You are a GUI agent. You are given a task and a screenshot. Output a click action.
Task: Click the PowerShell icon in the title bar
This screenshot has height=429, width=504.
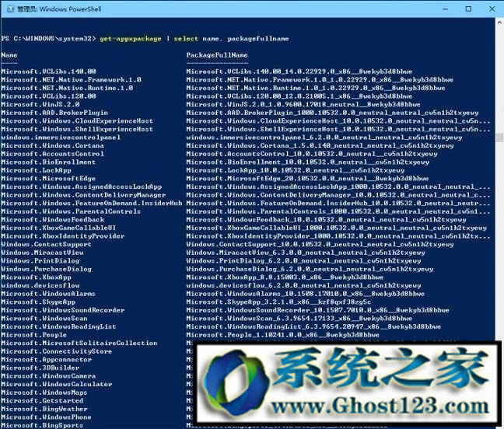coord(9,9)
